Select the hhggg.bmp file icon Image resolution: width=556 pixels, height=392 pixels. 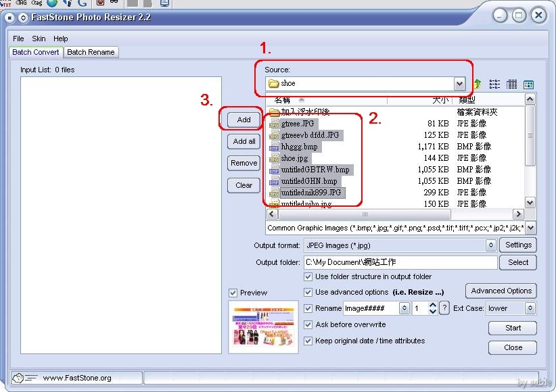click(274, 147)
